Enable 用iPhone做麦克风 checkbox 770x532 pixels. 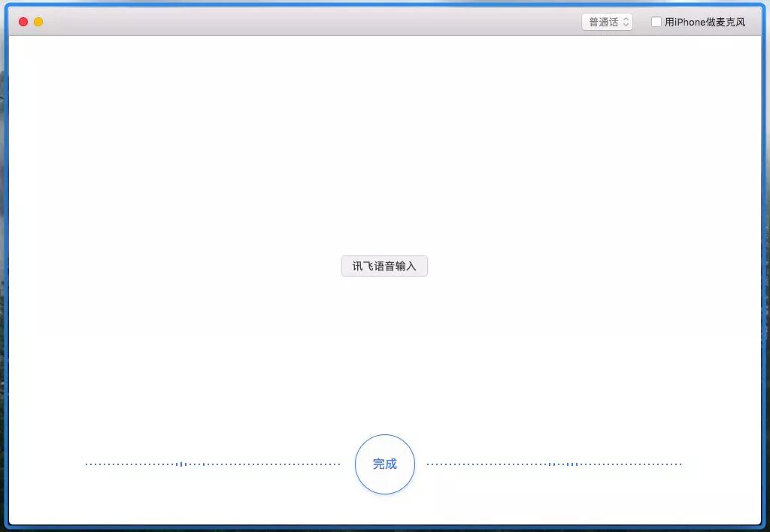pos(656,22)
